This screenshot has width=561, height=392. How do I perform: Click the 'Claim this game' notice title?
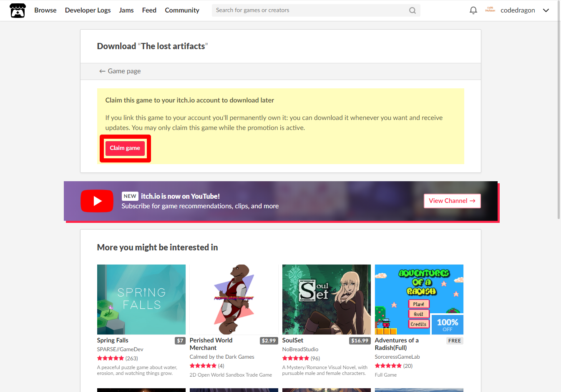click(190, 100)
